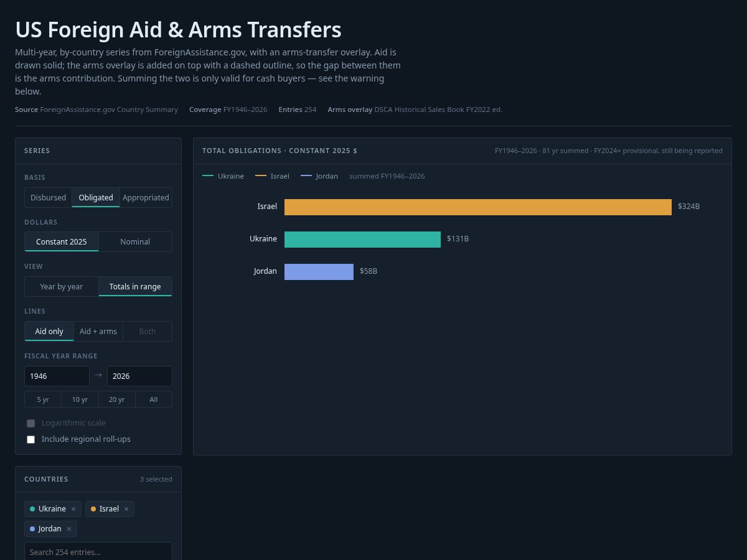Click the Ukraine bar row label
The image size is (747, 560).
point(263,239)
